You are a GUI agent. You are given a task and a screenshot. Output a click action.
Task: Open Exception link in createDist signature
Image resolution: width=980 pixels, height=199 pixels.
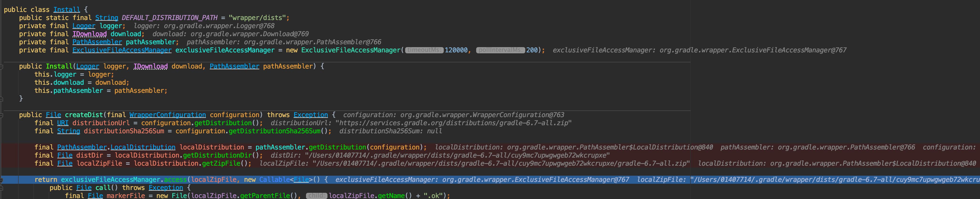click(x=311, y=115)
